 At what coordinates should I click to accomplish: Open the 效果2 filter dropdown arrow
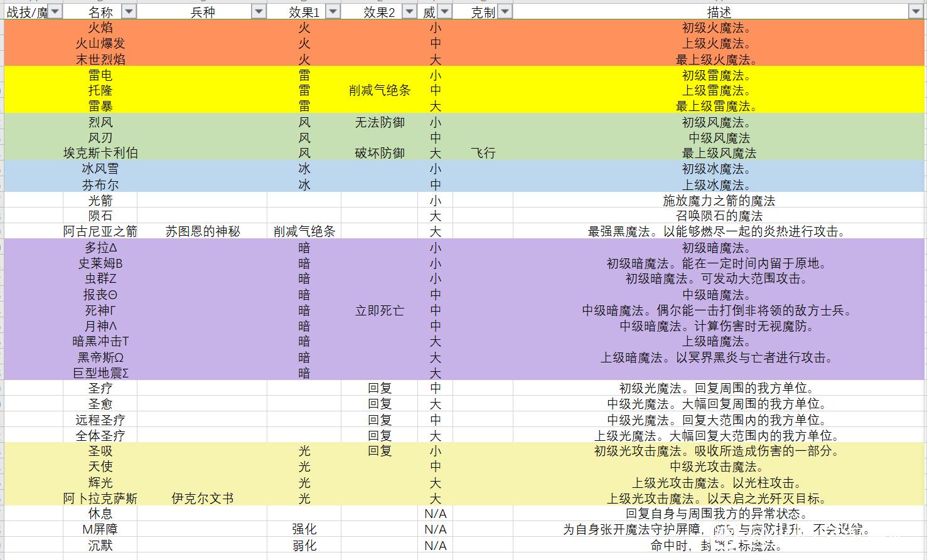(409, 12)
